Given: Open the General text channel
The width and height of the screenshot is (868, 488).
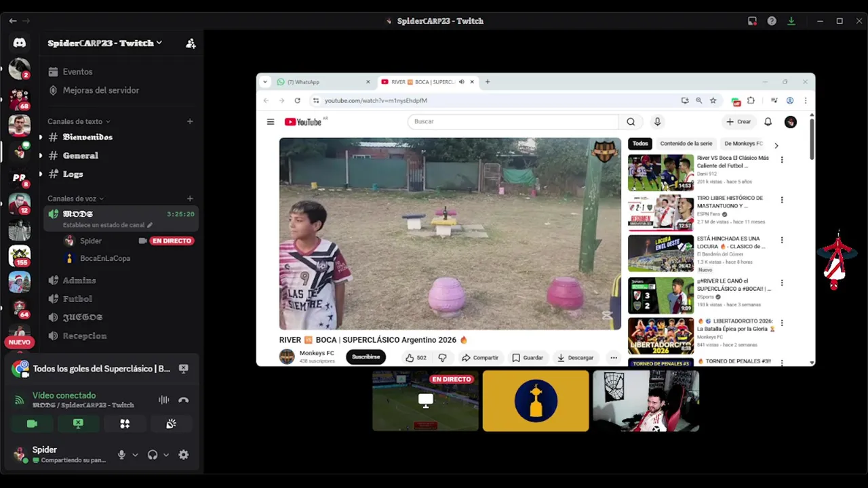Looking at the screenshot, I should pyautogui.click(x=80, y=155).
